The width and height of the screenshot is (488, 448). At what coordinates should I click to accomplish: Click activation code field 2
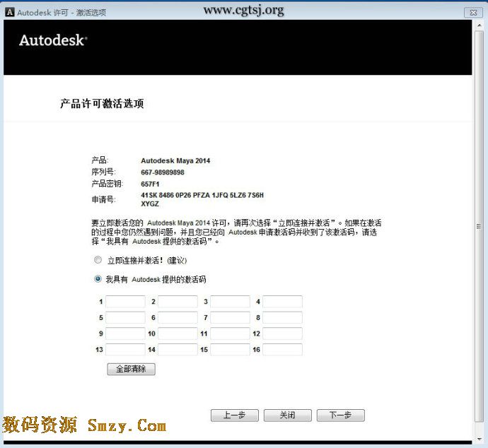point(178,302)
